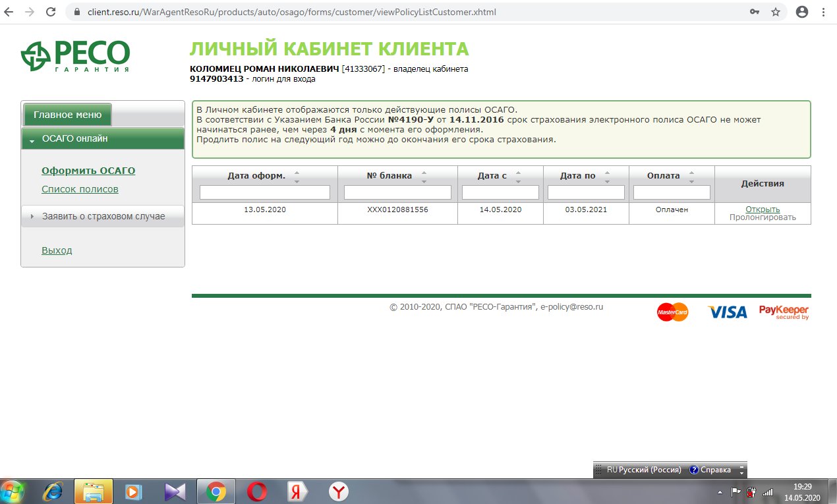Click the Действия column header
837x504 pixels.
coord(763,184)
